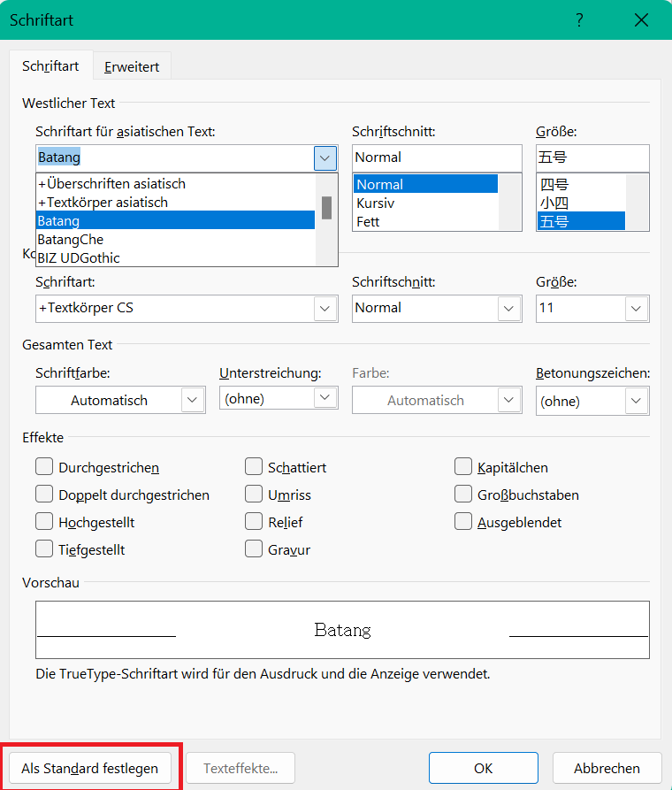Click the OK button
The width and height of the screenshot is (672, 790).
point(483,768)
